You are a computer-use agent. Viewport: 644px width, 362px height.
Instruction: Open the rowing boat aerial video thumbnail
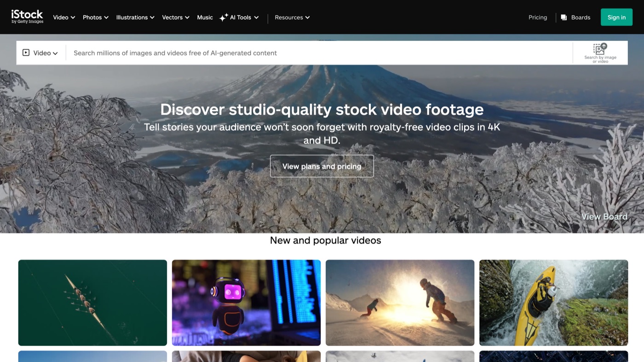pos(92,303)
